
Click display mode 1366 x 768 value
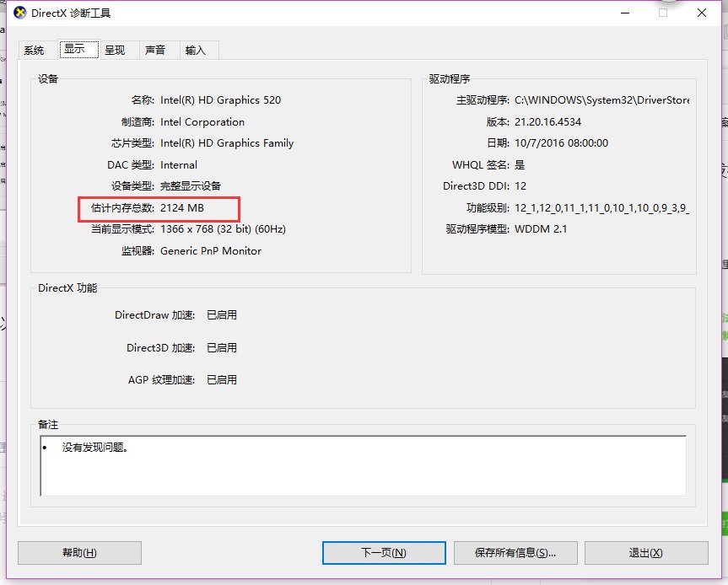click(223, 229)
